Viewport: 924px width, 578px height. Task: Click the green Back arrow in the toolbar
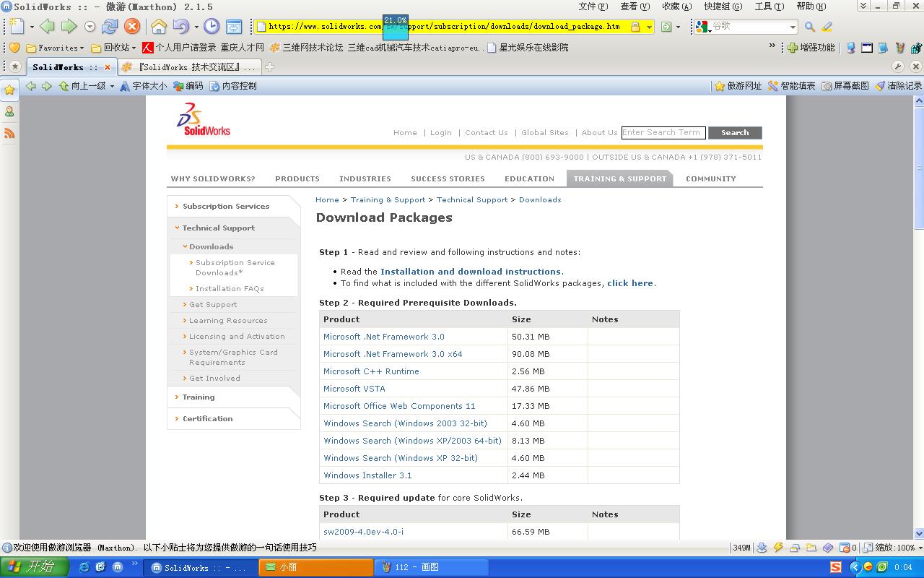pyautogui.click(x=48, y=27)
